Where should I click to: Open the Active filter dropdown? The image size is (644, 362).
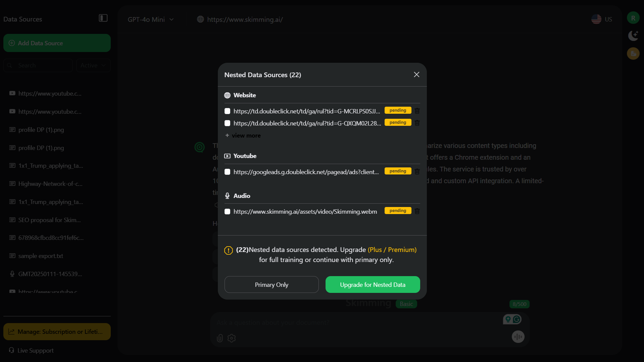[93, 65]
